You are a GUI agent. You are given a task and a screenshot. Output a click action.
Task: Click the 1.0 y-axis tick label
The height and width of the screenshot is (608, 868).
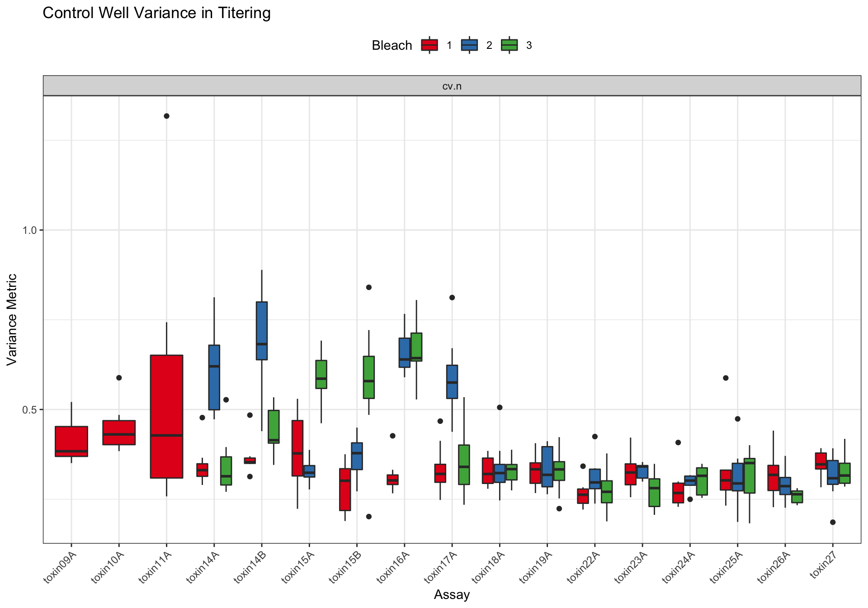pyautogui.click(x=29, y=230)
